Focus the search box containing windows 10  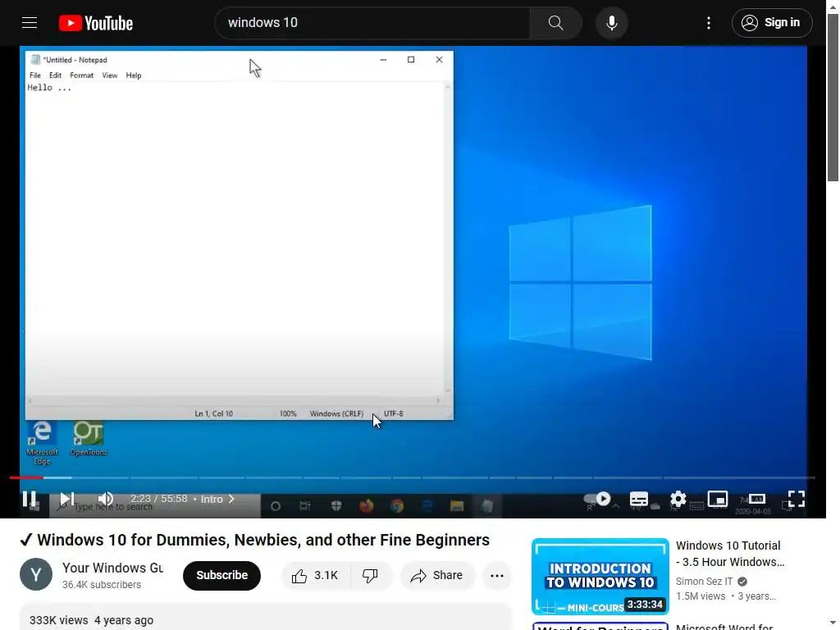(372, 22)
